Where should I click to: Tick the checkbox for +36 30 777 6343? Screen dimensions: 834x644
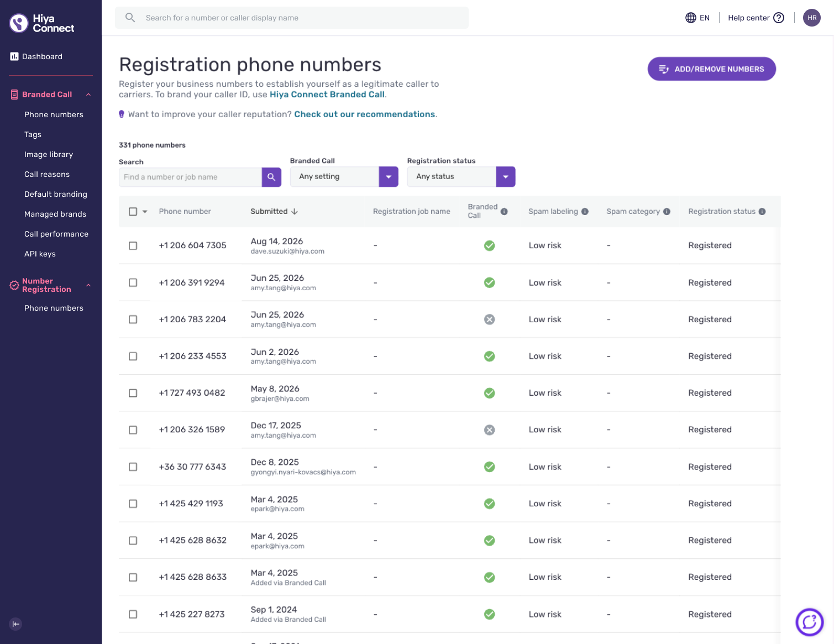click(x=133, y=467)
